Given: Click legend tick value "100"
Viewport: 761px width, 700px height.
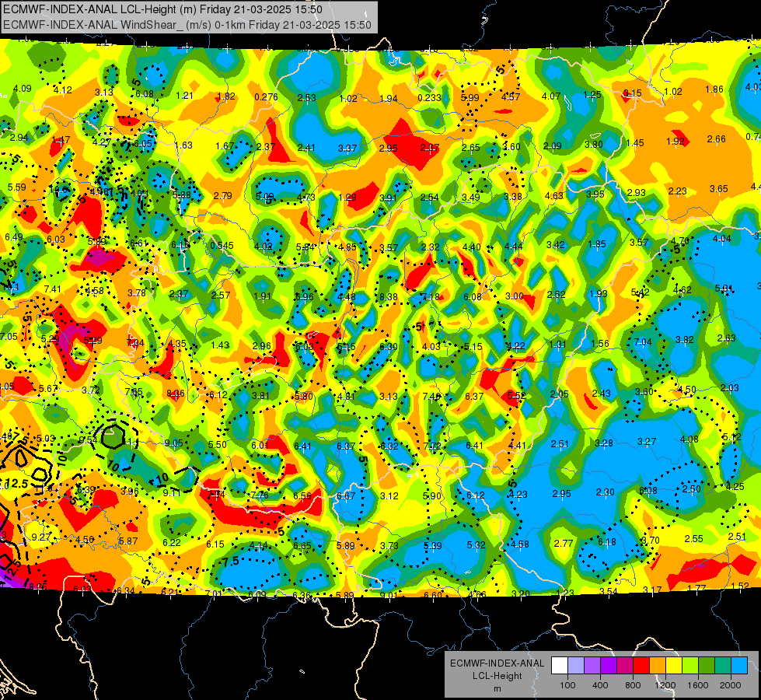Looking at the screenshot, I should 567,685.
